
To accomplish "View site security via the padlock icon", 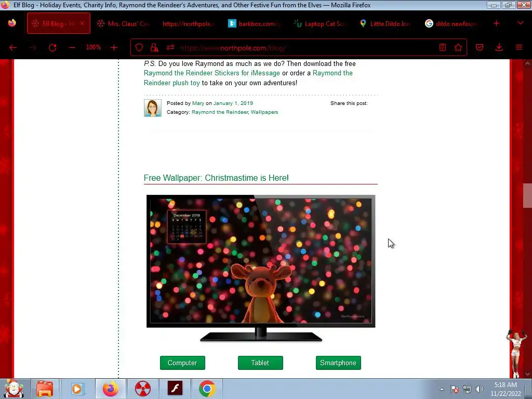I will click(154, 47).
